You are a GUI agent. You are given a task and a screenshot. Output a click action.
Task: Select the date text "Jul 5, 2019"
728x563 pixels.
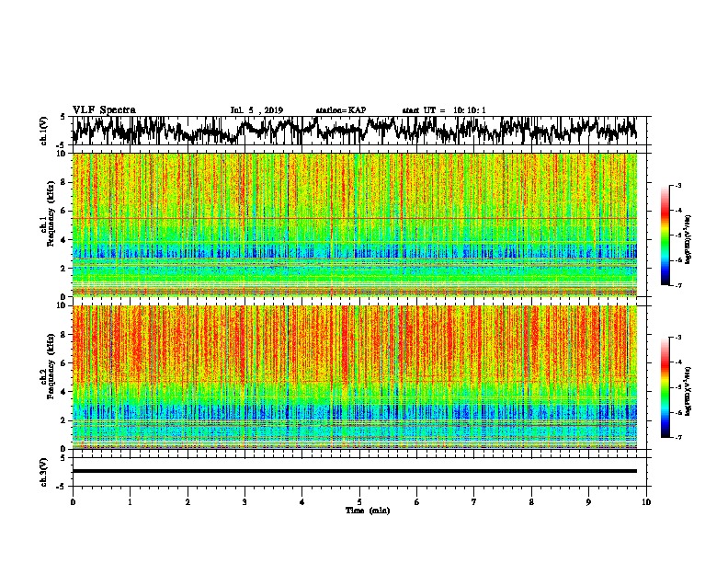(x=256, y=110)
